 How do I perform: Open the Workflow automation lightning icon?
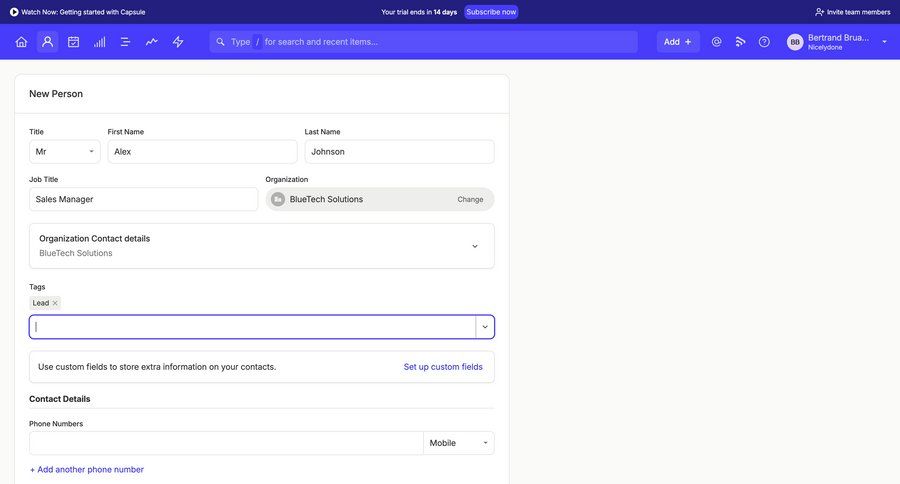pos(178,42)
